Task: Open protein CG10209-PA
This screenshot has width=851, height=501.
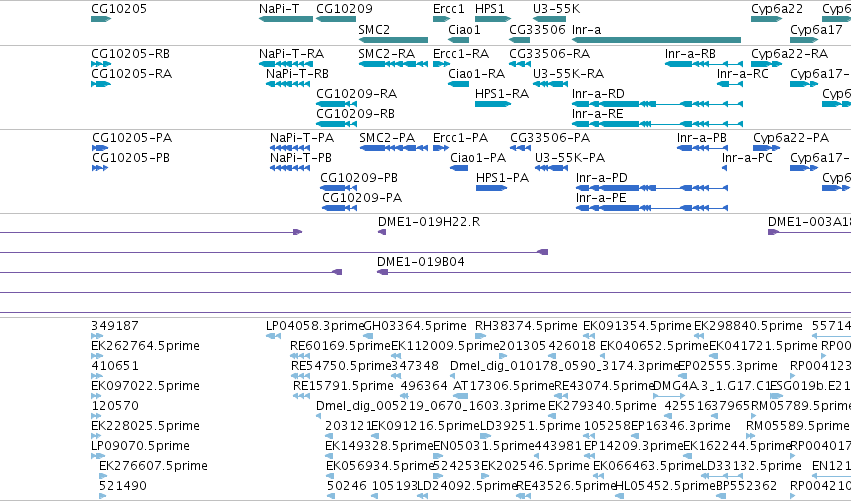Action: (x=362, y=198)
